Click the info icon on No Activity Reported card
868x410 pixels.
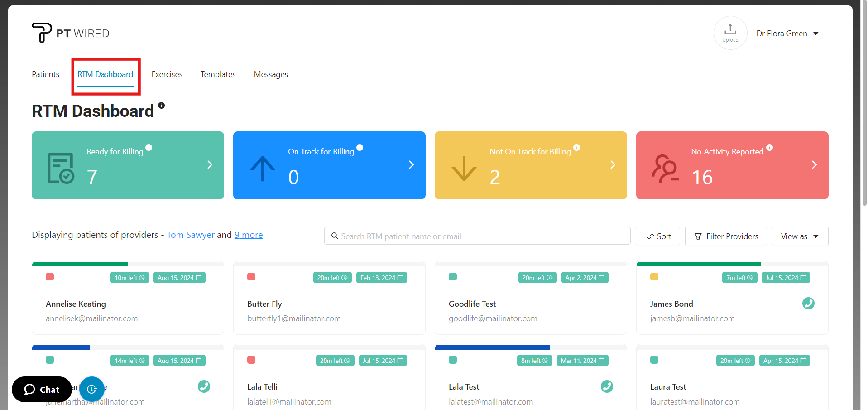(770, 148)
